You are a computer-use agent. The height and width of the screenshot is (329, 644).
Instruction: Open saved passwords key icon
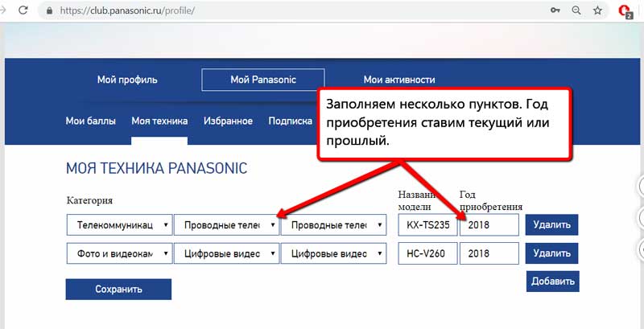click(555, 10)
